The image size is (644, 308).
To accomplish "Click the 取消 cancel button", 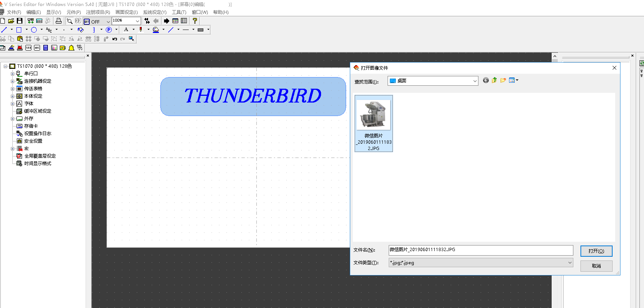I will pos(596,266).
